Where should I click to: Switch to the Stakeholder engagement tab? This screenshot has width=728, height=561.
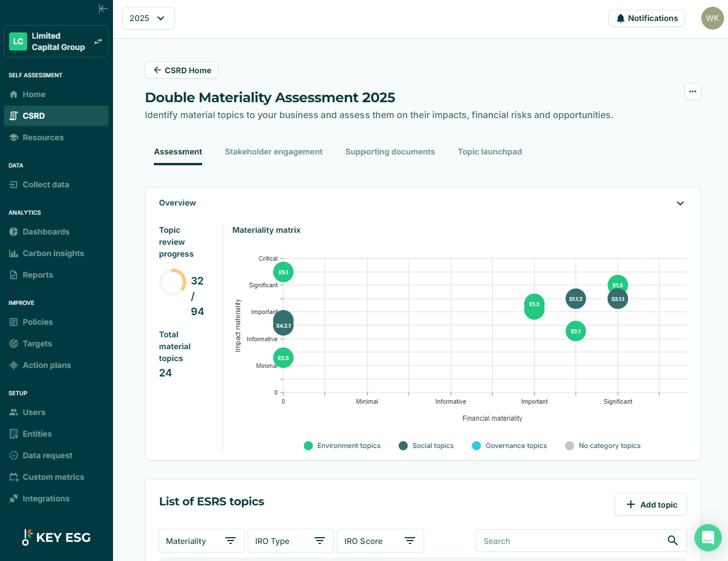[x=274, y=152]
